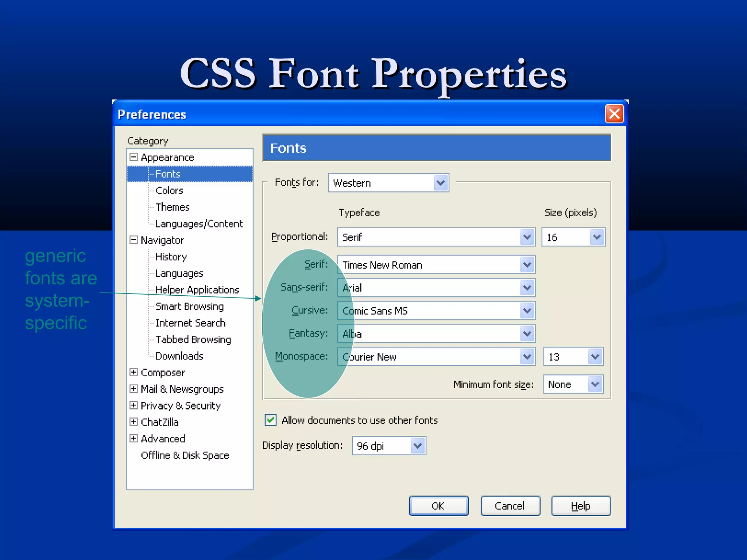This screenshot has height=560, width=747.
Task: Expand the Composer category
Action: point(133,372)
